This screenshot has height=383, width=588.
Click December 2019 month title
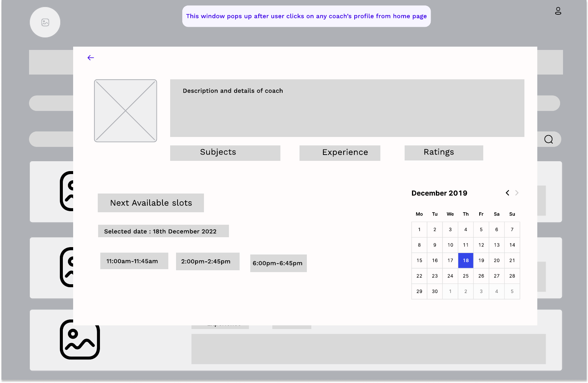[439, 193]
